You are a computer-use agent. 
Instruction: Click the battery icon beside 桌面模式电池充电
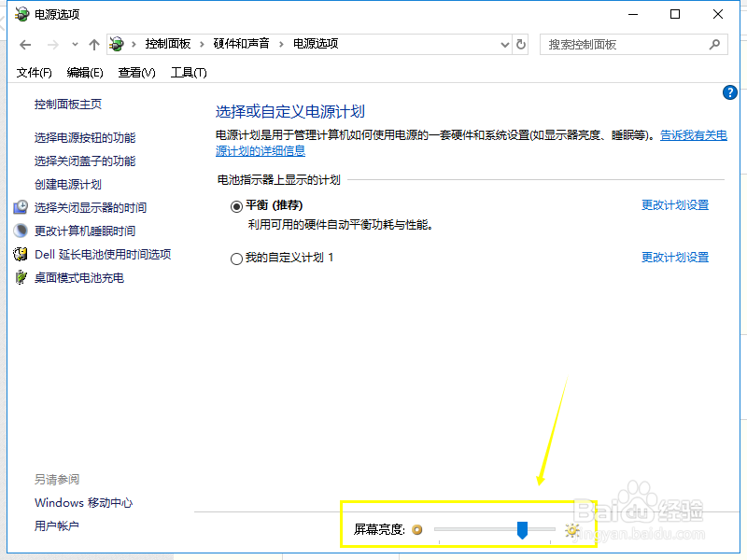coord(20,277)
